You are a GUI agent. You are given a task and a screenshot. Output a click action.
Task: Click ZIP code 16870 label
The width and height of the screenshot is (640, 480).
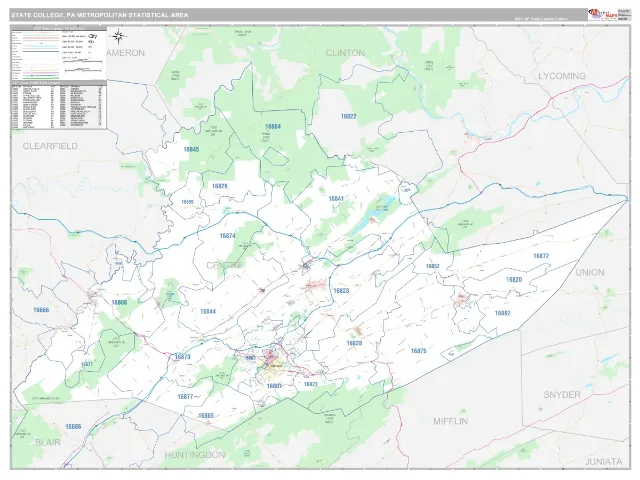[182, 357]
